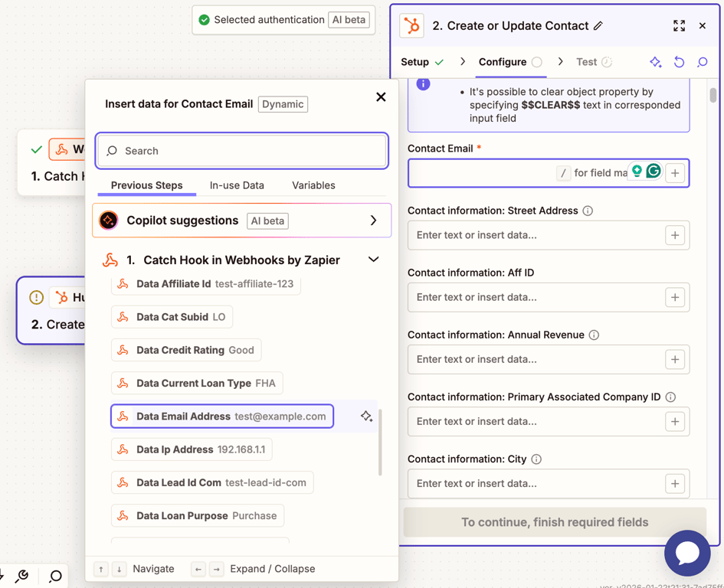Open AI sparkle assistant in Configure toolbar
Image resolution: width=724 pixels, height=588 pixels.
(x=655, y=62)
